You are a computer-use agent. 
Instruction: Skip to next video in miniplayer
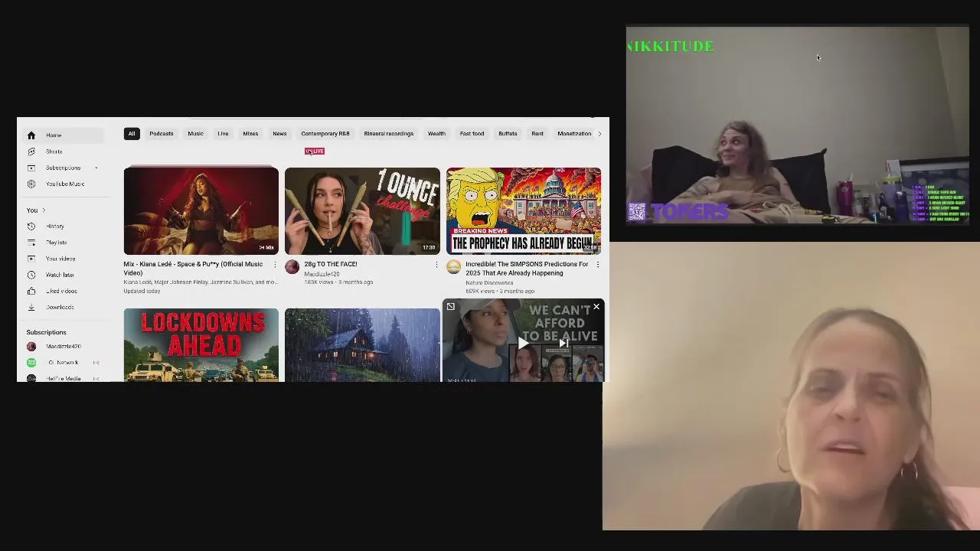pos(563,344)
